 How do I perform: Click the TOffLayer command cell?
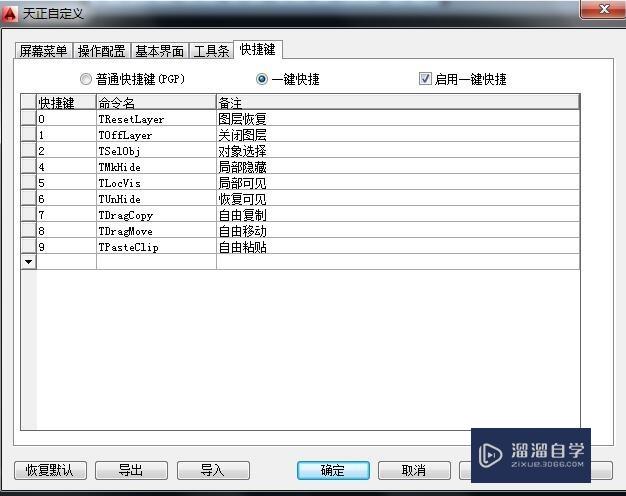tap(156, 134)
